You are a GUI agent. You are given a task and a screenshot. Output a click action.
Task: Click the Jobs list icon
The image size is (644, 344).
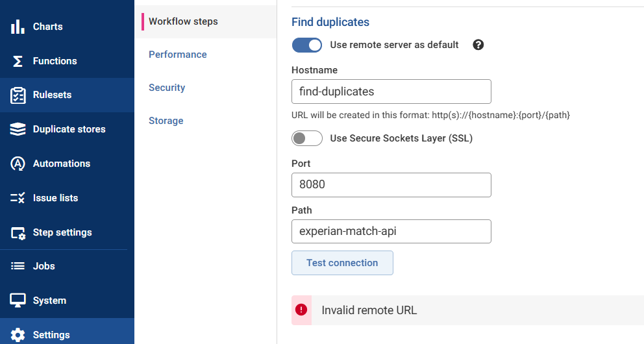(x=18, y=266)
